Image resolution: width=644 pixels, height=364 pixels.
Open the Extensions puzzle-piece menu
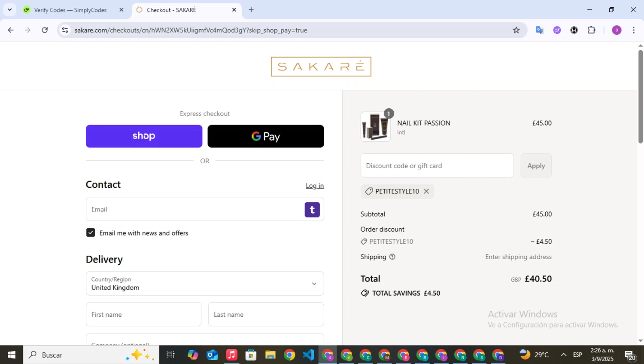[591, 30]
